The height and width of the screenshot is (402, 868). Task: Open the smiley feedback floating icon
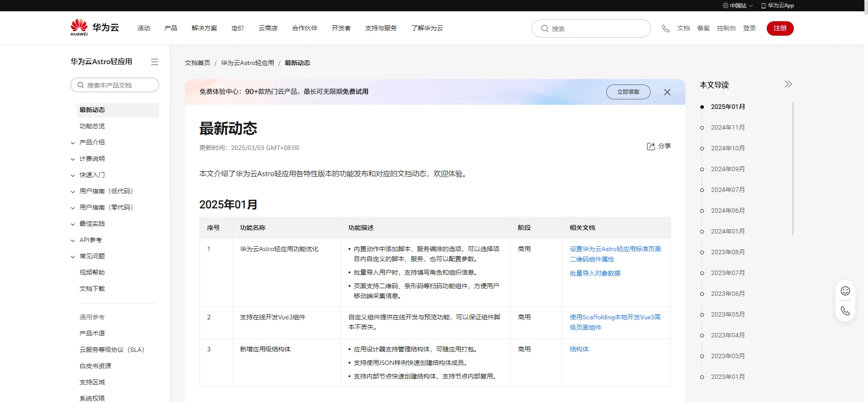point(845,291)
